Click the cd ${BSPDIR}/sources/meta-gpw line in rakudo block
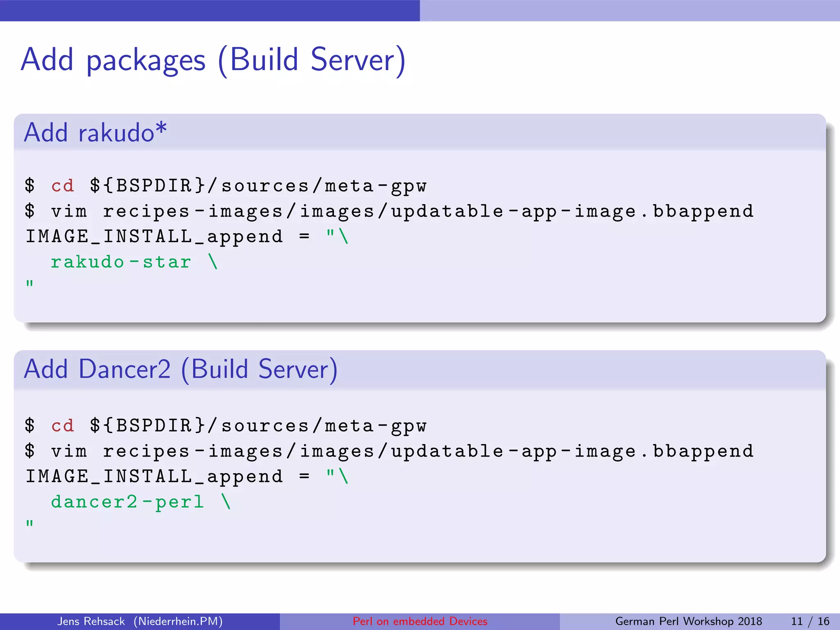The image size is (840, 630). click(x=226, y=186)
